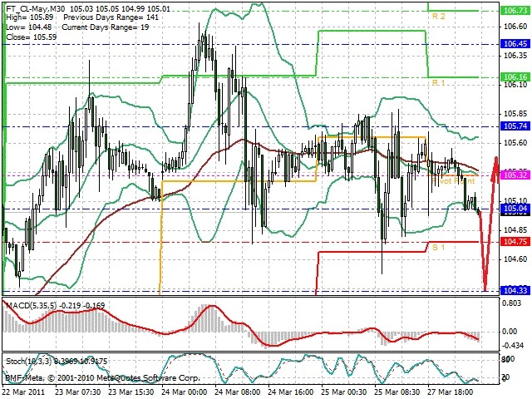The height and width of the screenshot is (399, 532).
Task: Click the 106.16 R1 price label
Action: pyautogui.click(x=515, y=77)
